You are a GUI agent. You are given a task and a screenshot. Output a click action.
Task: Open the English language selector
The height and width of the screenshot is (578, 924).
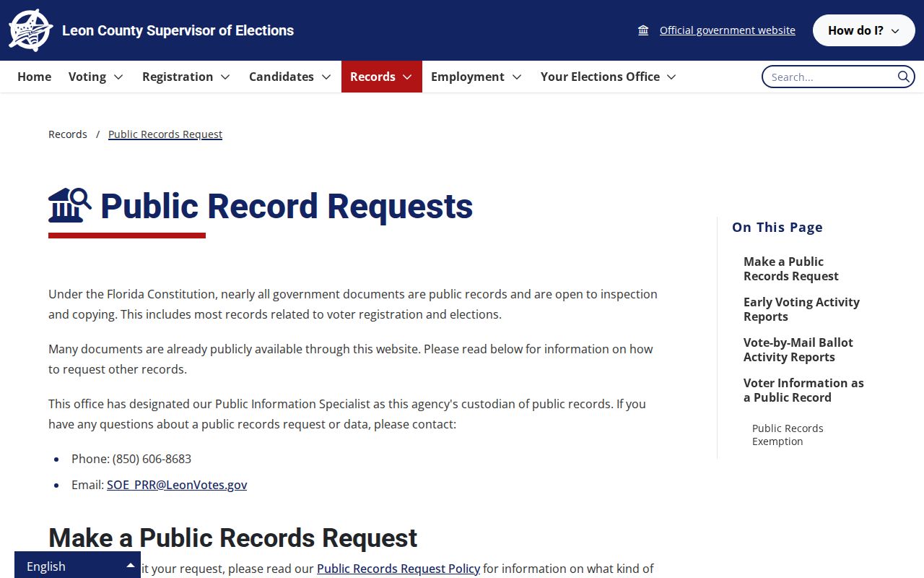(x=77, y=566)
